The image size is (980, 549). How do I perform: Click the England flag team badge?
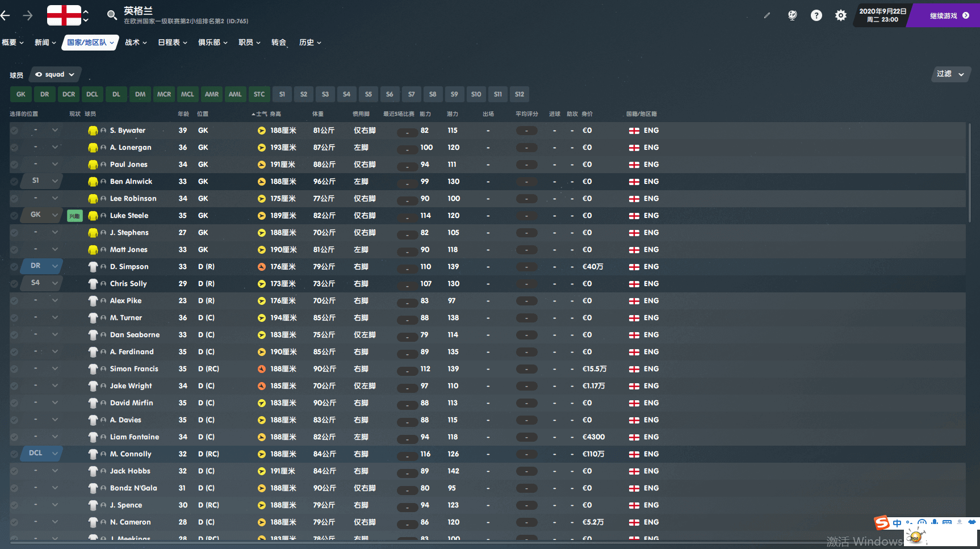point(64,15)
